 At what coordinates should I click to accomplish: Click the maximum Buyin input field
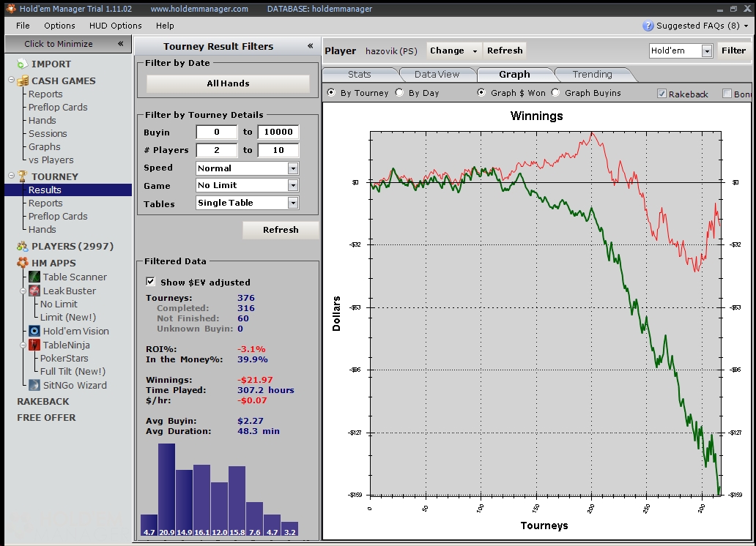[x=278, y=132]
